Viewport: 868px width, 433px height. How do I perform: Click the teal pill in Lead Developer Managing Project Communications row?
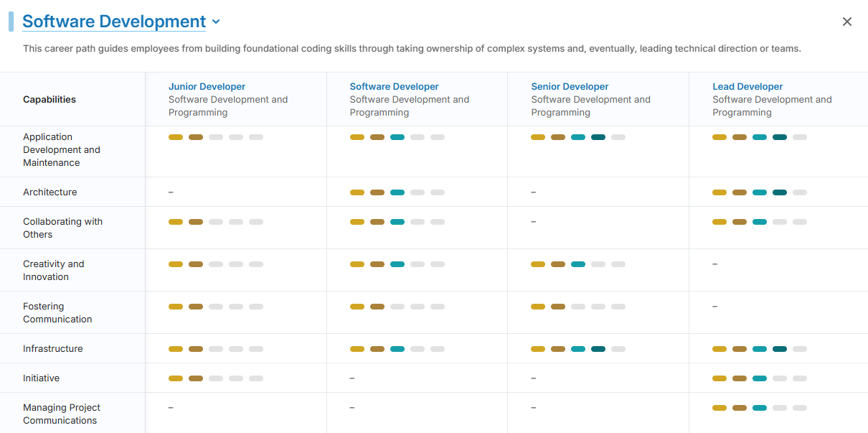(x=759, y=407)
